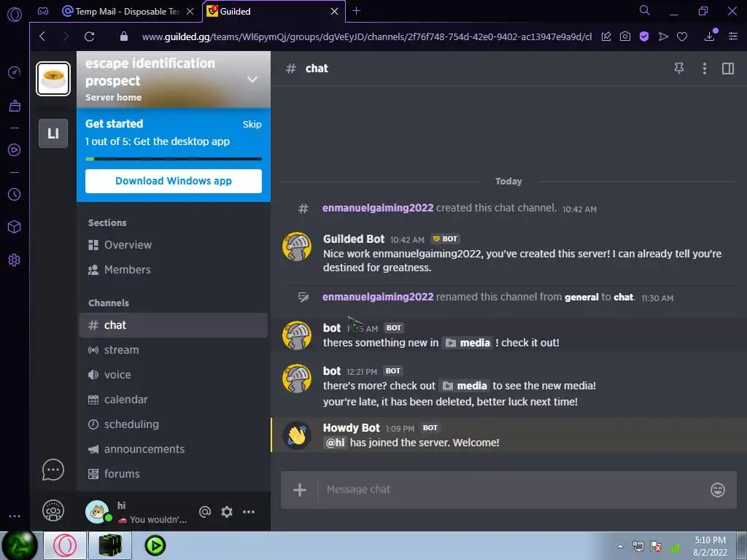Select the LI server icon
The image size is (747, 560).
coord(53,133)
